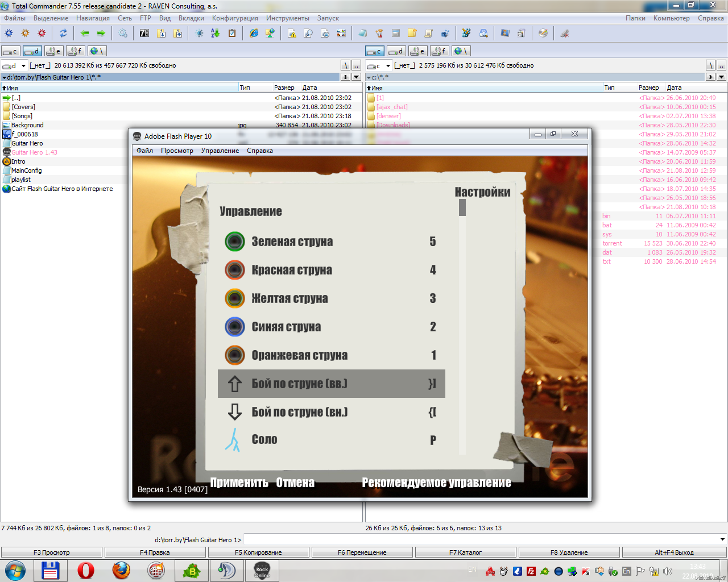
Task: Click F5 Копирование function button
Action: [258, 552]
